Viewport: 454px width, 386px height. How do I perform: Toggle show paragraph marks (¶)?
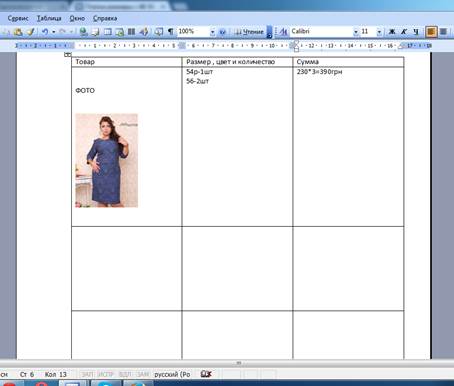(170, 32)
